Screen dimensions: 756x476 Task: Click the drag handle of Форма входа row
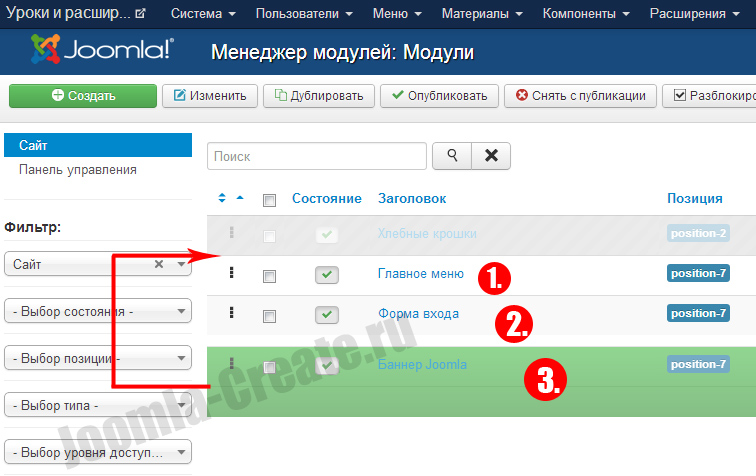(231, 313)
